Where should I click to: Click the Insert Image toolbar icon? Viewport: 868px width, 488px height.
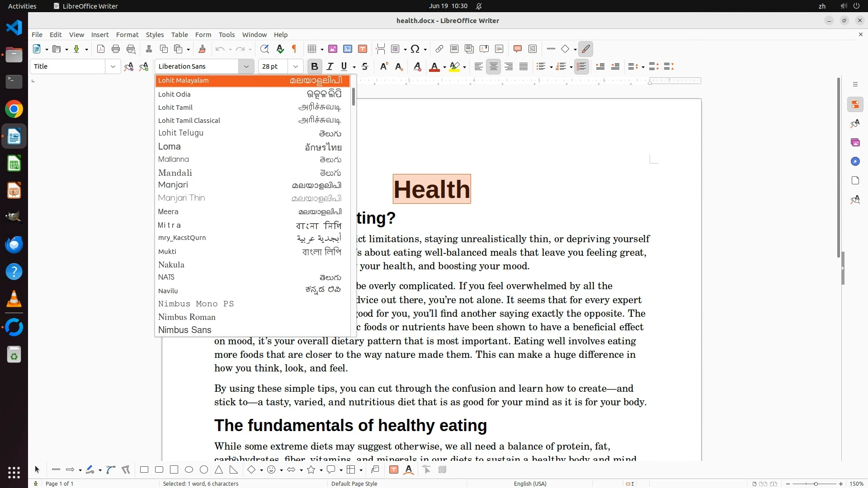click(x=333, y=49)
